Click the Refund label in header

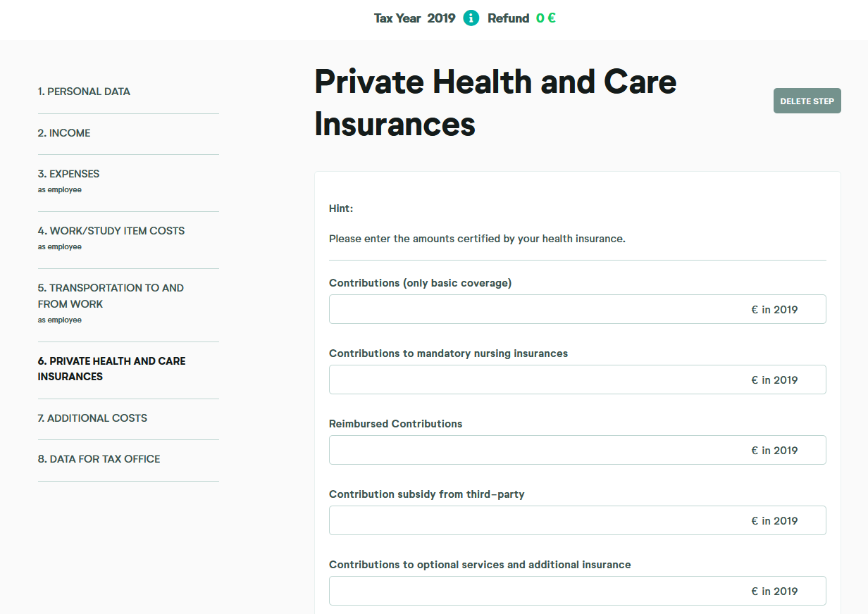tap(508, 18)
